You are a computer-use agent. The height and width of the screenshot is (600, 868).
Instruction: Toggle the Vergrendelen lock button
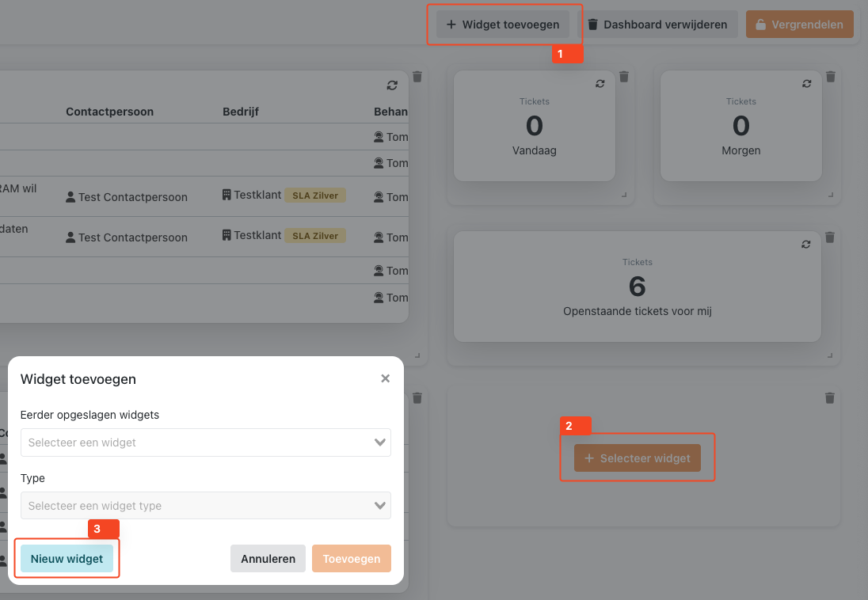click(x=800, y=25)
